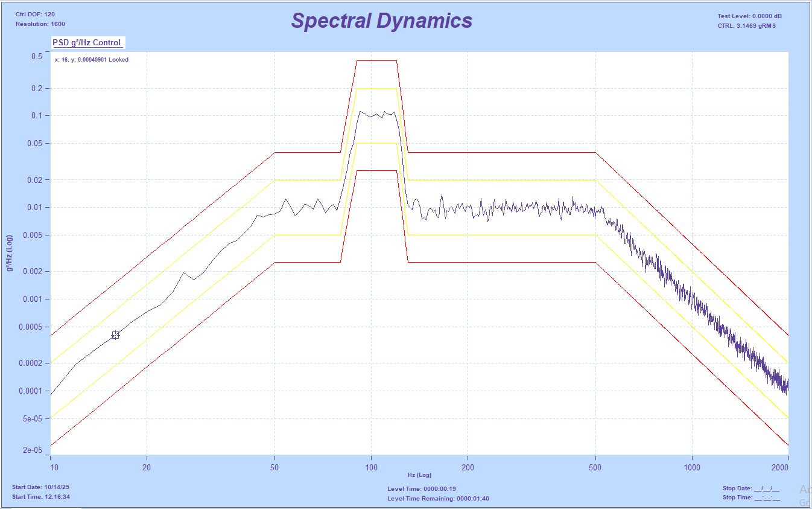Click the Resolution: 1600 label
812x509 pixels.
click(40, 24)
